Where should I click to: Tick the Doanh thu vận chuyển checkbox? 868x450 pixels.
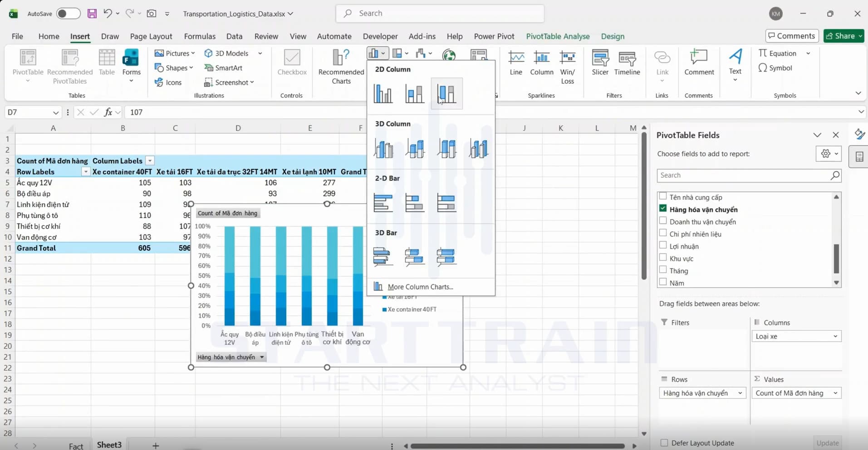click(663, 221)
